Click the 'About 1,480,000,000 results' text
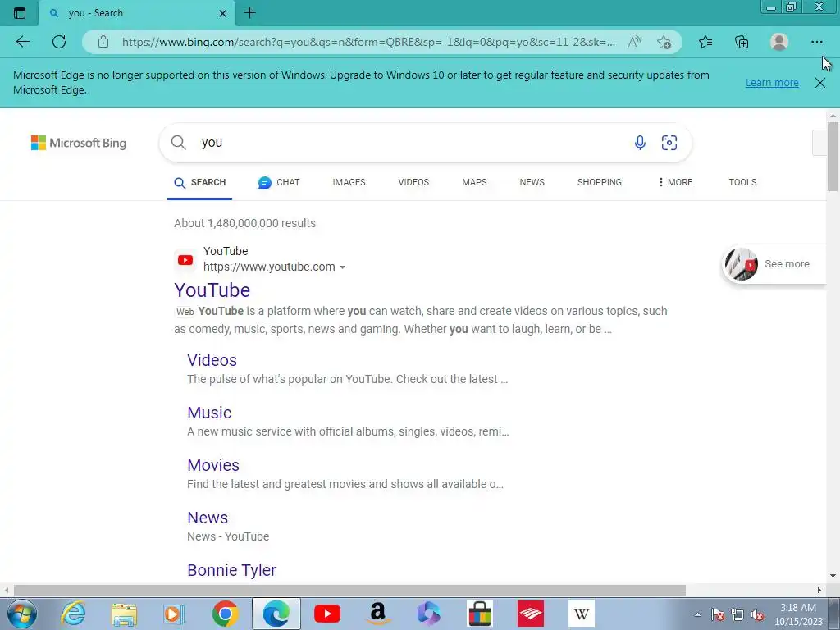The image size is (840, 630). click(x=244, y=223)
